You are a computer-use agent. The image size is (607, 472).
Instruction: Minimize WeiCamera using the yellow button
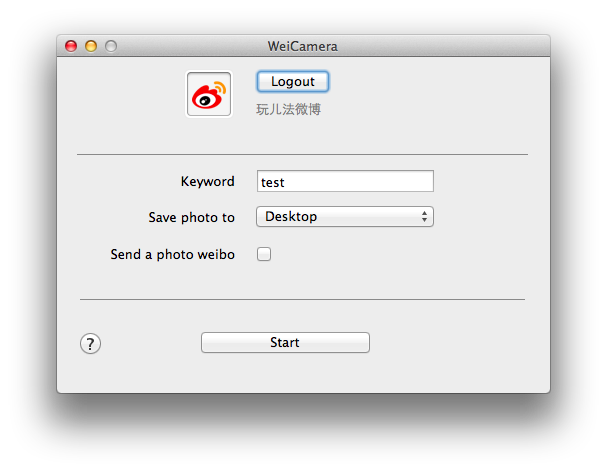click(91, 46)
